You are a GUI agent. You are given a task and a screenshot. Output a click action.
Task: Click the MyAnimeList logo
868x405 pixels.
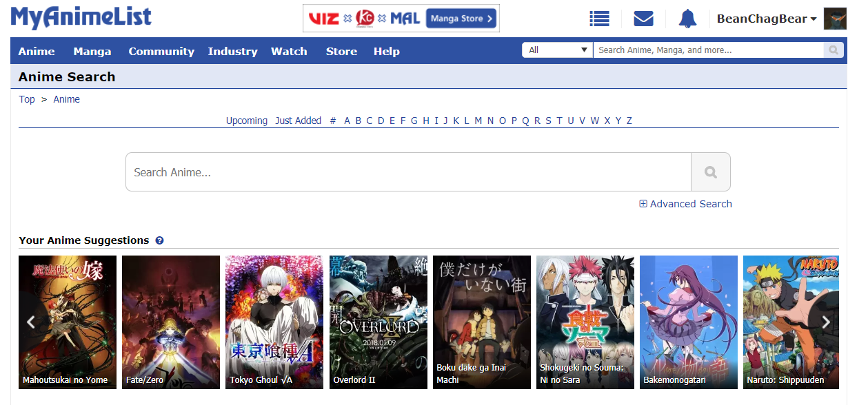pyautogui.click(x=81, y=17)
